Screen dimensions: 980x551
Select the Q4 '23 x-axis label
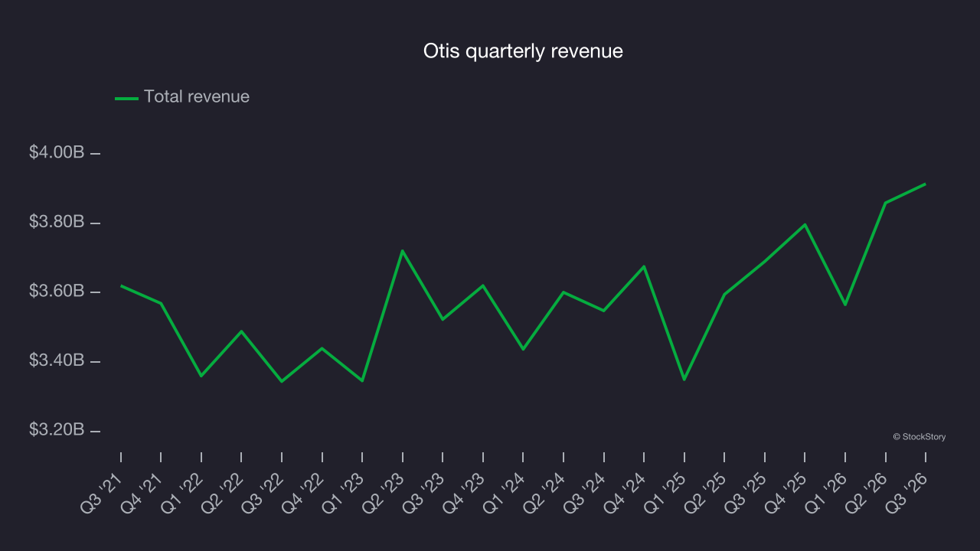(463, 492)
